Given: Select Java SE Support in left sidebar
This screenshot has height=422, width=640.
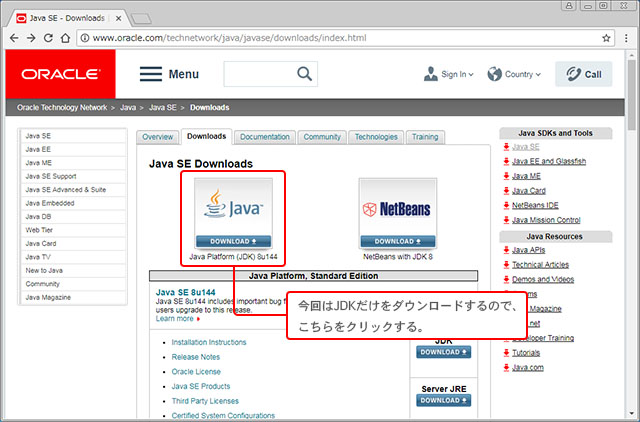Looking at the screenshot, I should coord(73,176).
